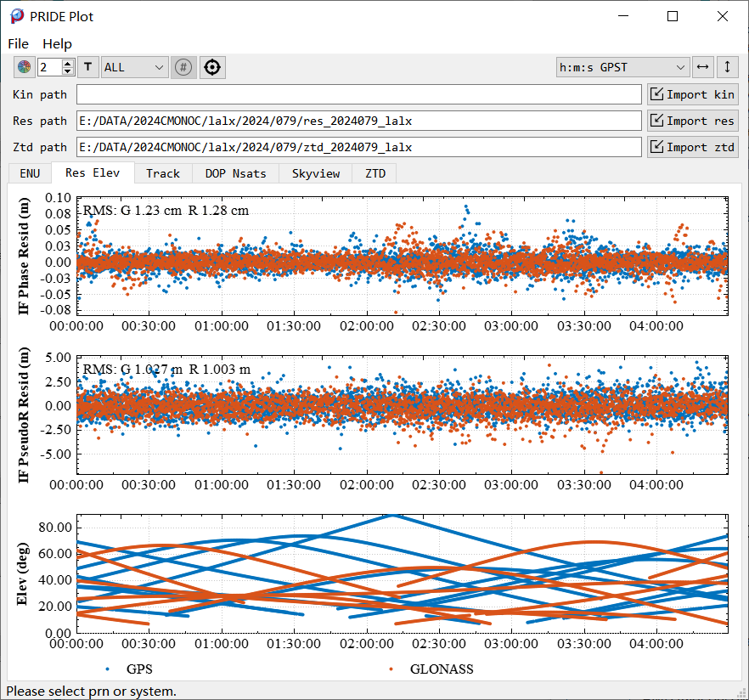This screenshot has width=749, height=700.
Task: Click the marker size field showing 2
Action: [x=49, y=67]
